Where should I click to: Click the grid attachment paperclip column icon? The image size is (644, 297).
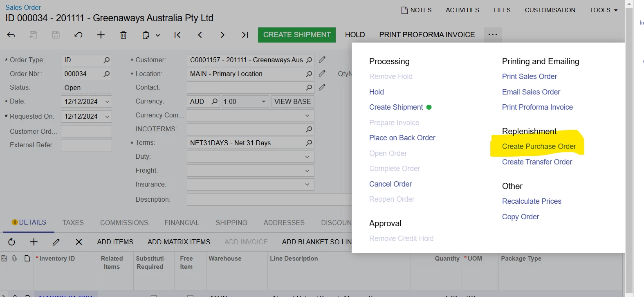pos(15,259)
